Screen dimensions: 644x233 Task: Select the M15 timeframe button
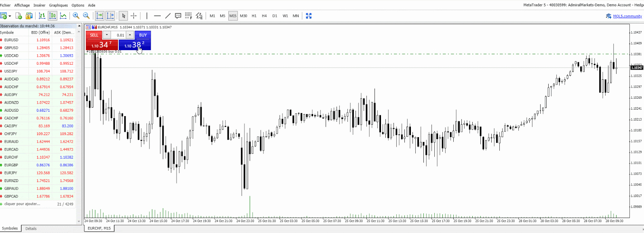tap(233, 16)
